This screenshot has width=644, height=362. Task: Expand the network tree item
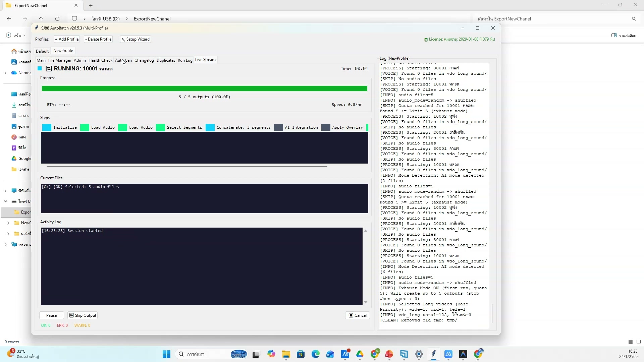6,244
